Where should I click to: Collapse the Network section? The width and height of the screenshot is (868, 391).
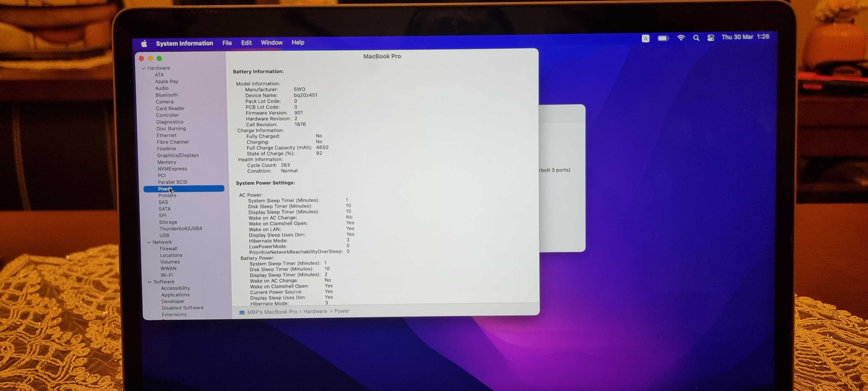tap(149, 242)
